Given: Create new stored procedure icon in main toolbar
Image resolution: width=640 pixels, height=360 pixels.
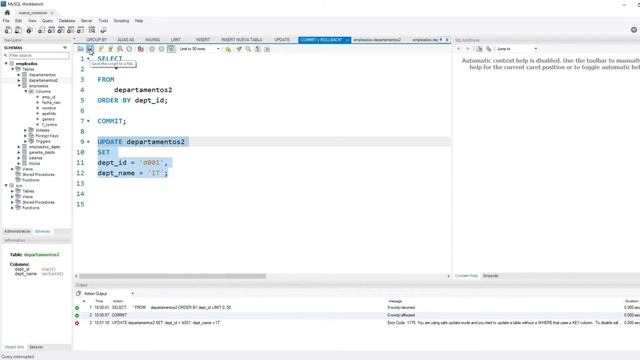Looking at the screenshot, I should 71,30.
